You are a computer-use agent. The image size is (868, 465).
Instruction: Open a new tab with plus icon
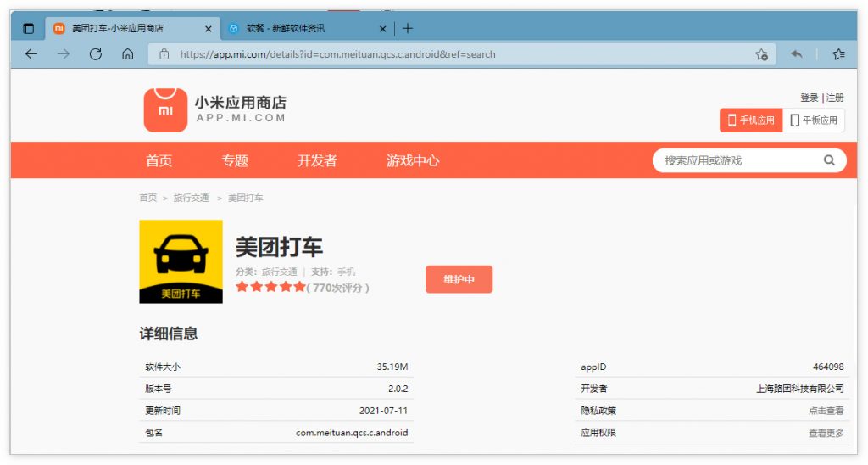click(408, 28)
